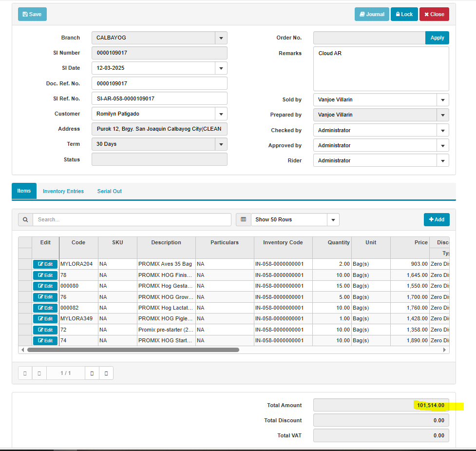Click the Apply button for Order No.
The image size is (476, 451).
(x=437, y=38)
